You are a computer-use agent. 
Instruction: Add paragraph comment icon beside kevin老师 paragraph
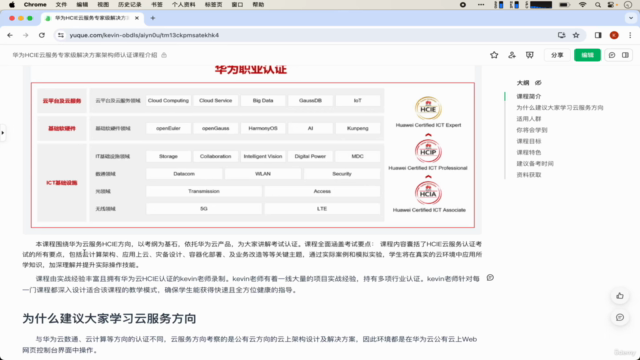[490, 278]
